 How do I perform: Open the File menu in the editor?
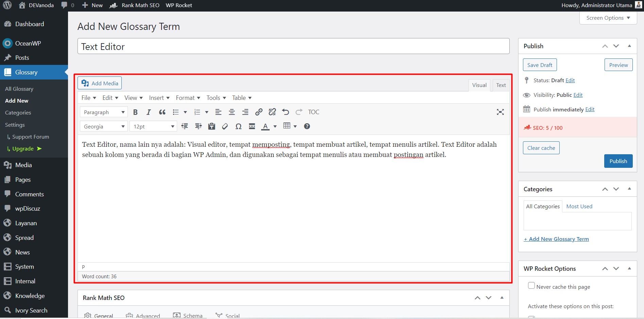89,98
